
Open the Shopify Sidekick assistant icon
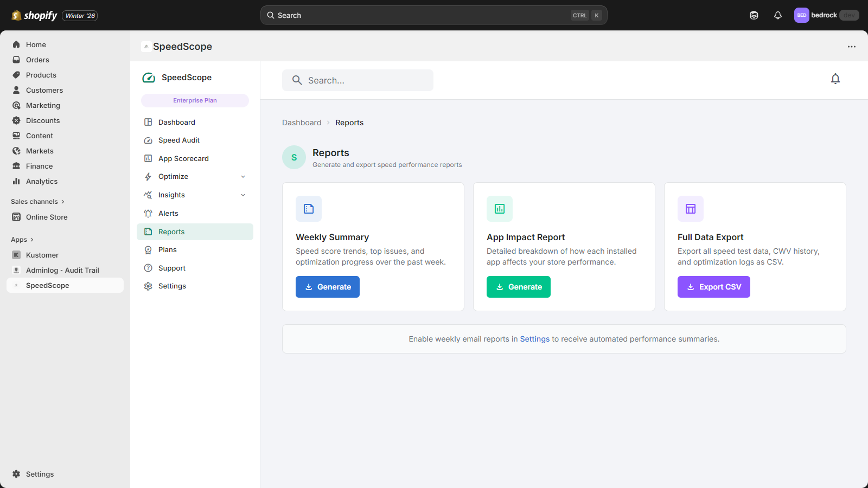(754, 15)
